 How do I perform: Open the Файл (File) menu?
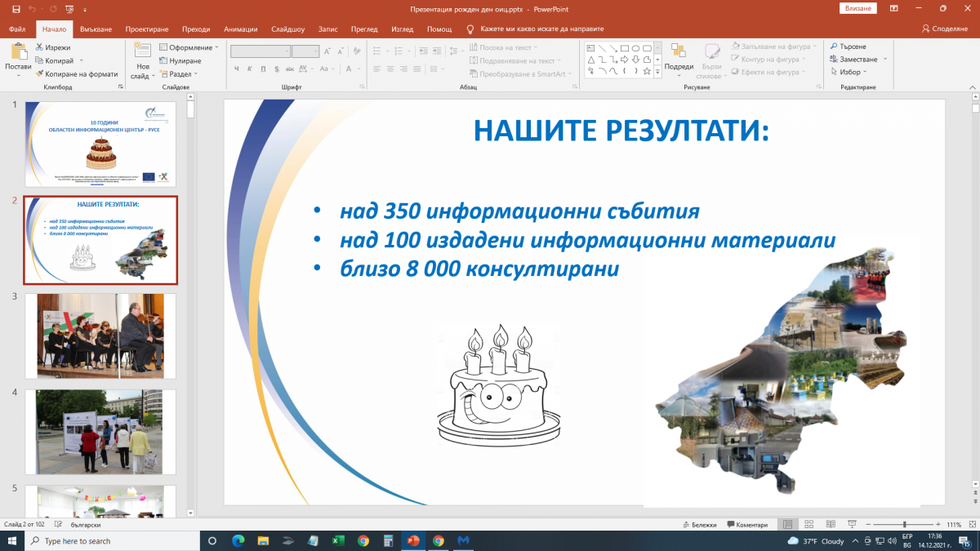17,29
